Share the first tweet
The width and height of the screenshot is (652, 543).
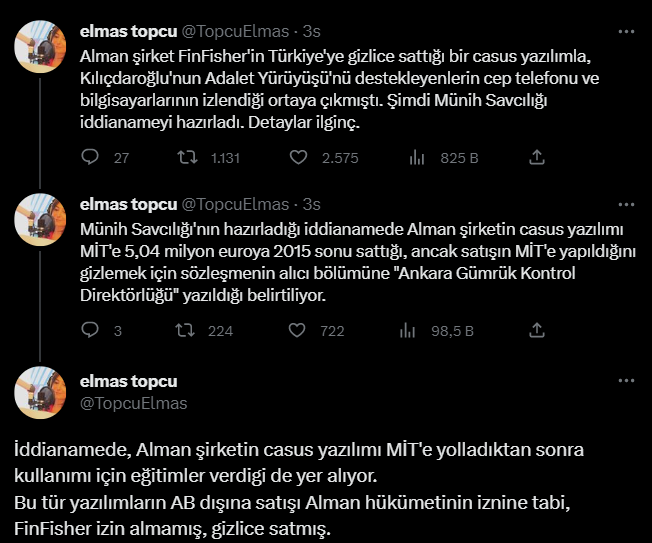point(536,157)
